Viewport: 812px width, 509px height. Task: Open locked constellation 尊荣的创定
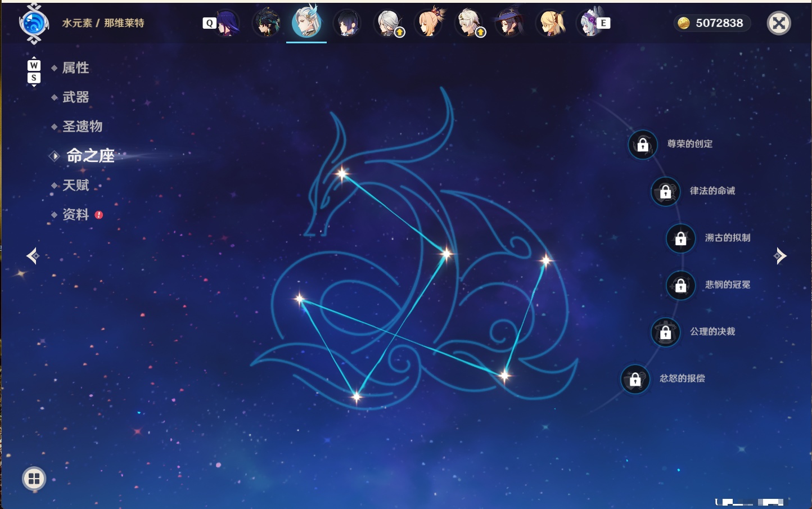(x=642, y=145)
